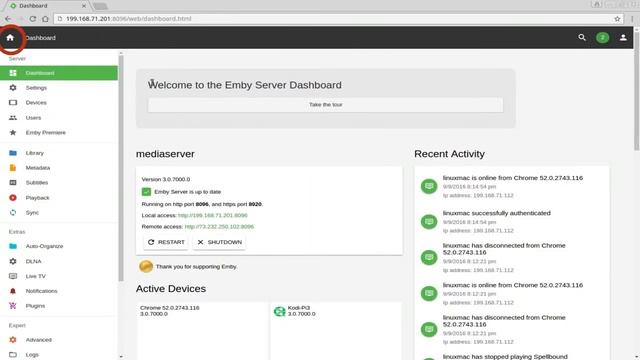Open the remote access URL link

tap(219, 227)
